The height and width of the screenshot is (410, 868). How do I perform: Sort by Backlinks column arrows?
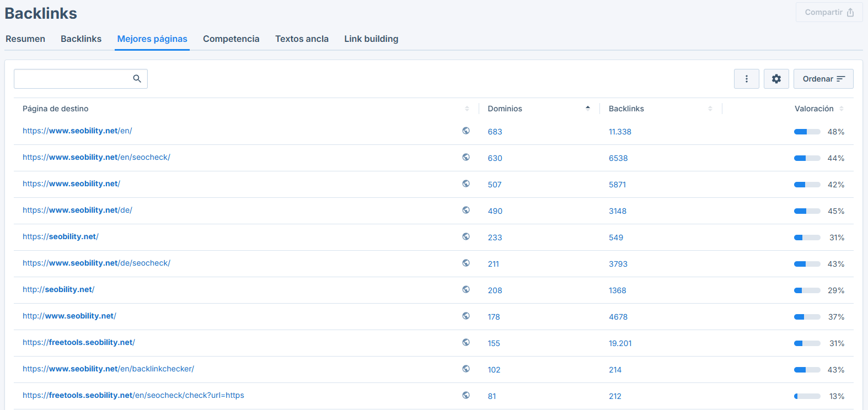710,109
